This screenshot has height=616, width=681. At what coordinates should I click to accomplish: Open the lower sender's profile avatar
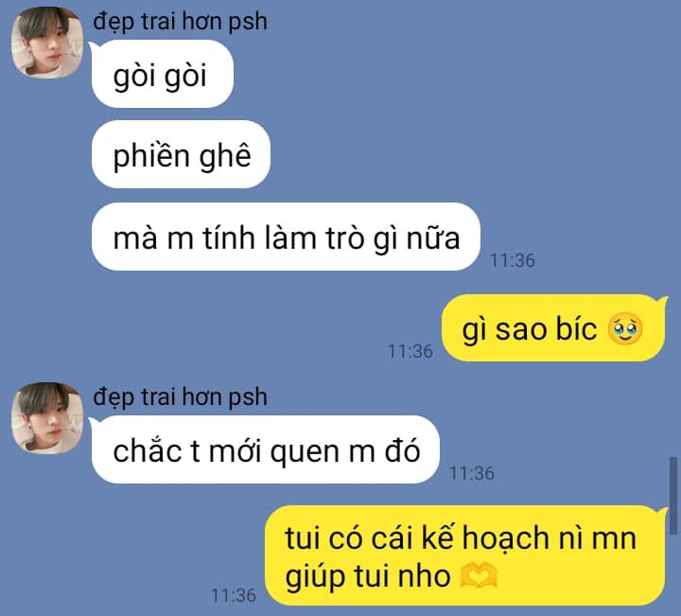[x=47, y=418]
